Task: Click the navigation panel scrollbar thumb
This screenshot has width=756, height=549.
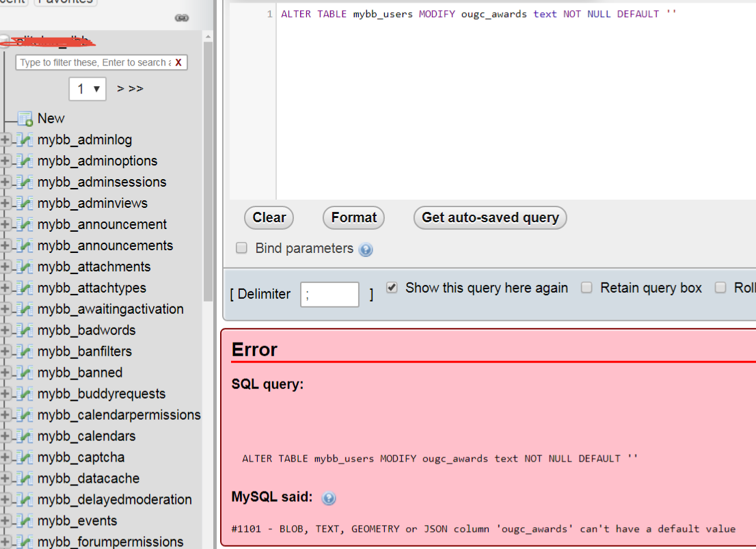Action: tap(208, 171)
